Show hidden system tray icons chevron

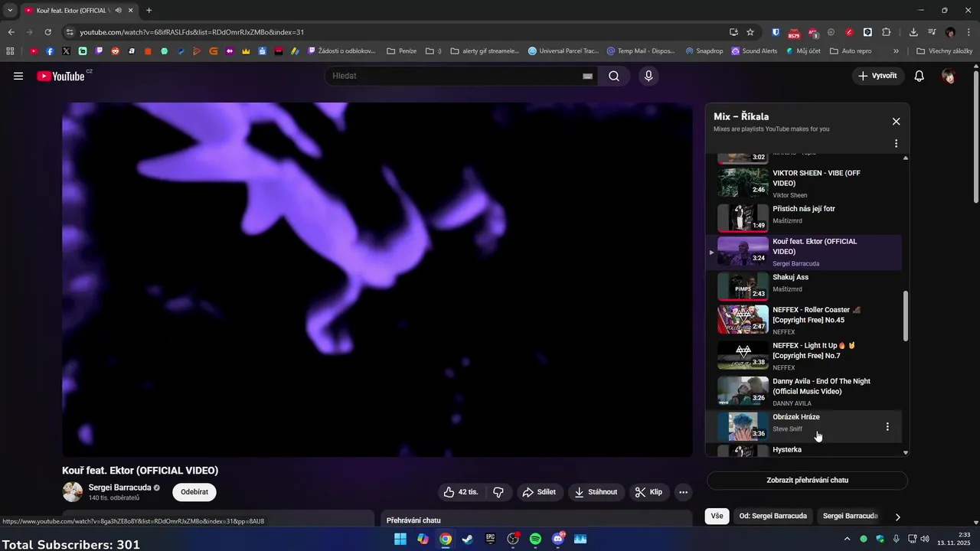(x=847, y=539)
